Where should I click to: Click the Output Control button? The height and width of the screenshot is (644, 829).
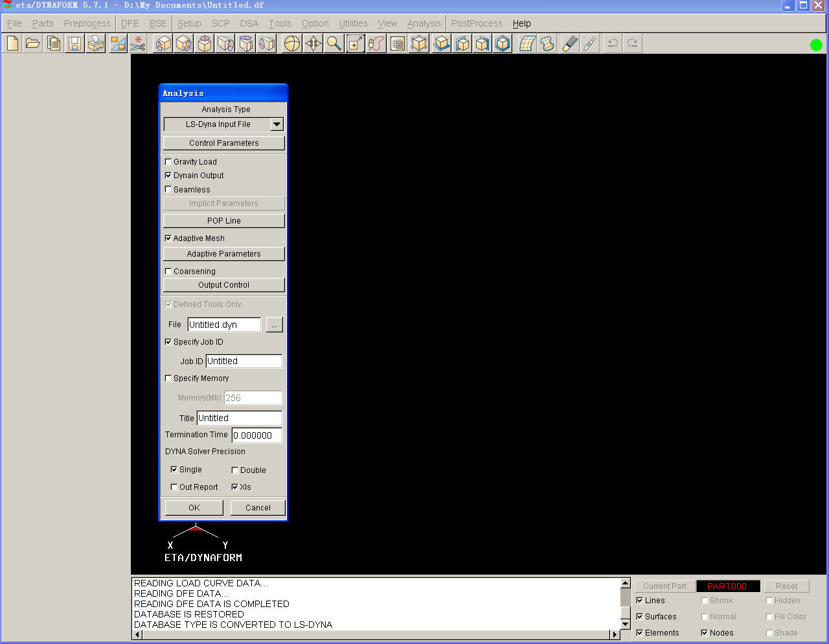[x=224, y=285]
